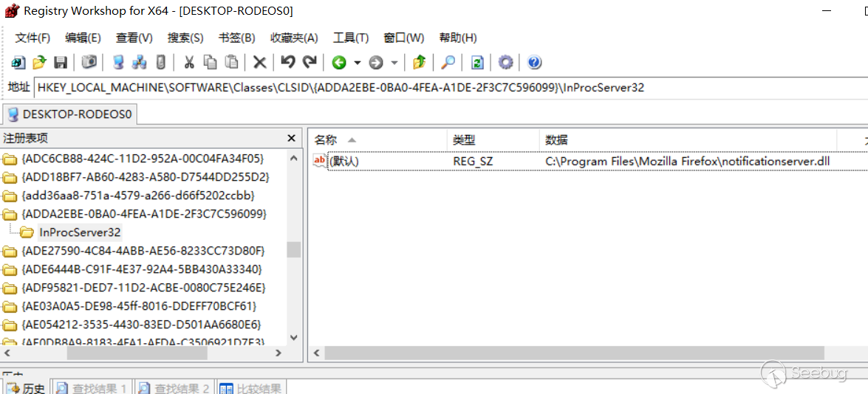868x394 pixels.
Task: Click the new registry file icon
Action: coord(18,63)
